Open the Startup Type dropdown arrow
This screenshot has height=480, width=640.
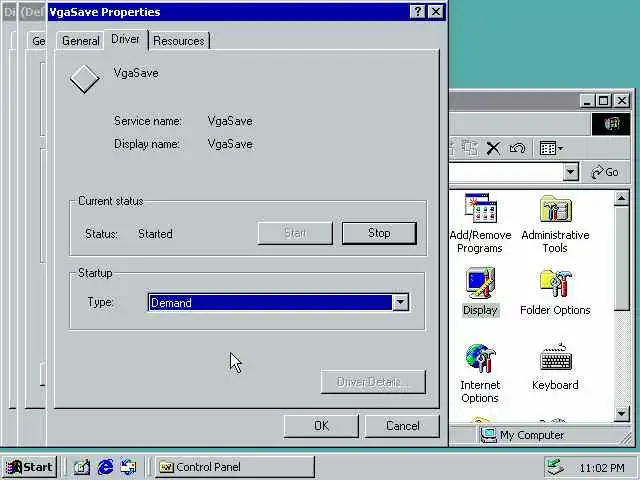[x=400, y=302]
